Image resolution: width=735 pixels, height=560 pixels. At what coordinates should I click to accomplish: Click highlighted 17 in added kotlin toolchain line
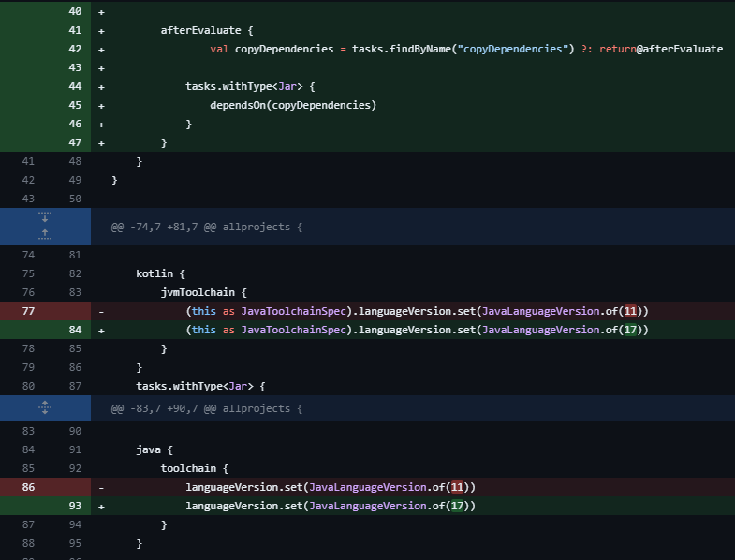click(x=633, y=330)
